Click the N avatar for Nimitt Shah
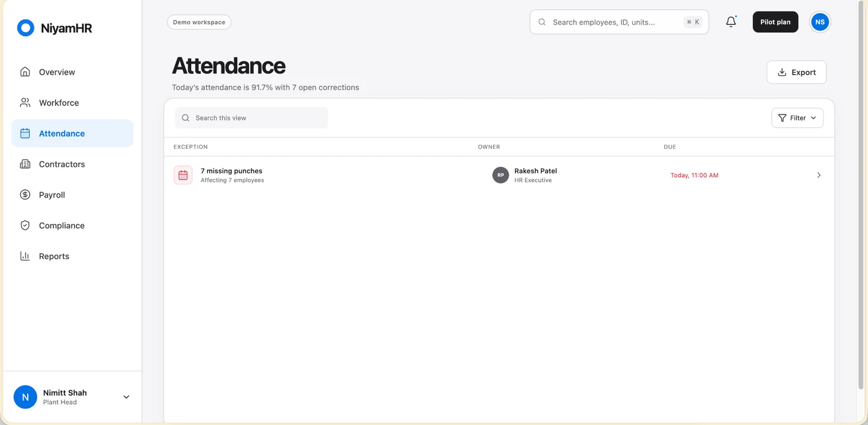 point(25,397)
